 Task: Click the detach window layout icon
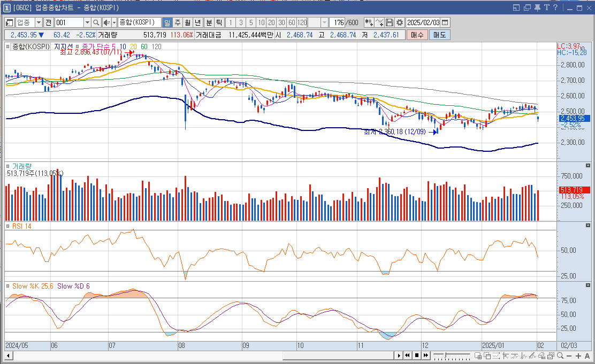(x=516, y=7)
